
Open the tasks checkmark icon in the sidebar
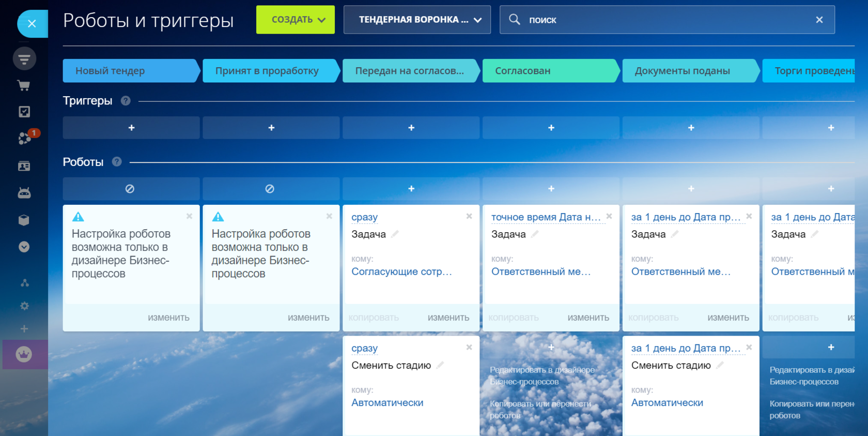tap(24, 112)
